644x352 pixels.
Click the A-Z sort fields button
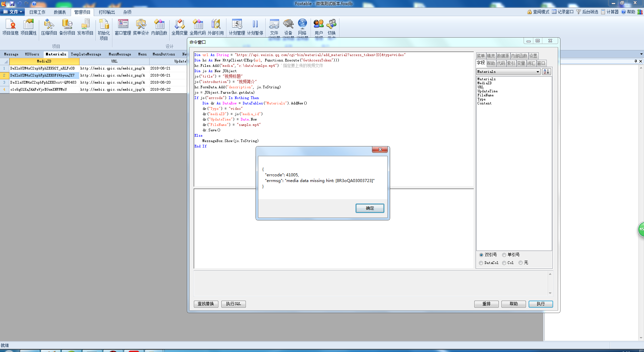546,72
